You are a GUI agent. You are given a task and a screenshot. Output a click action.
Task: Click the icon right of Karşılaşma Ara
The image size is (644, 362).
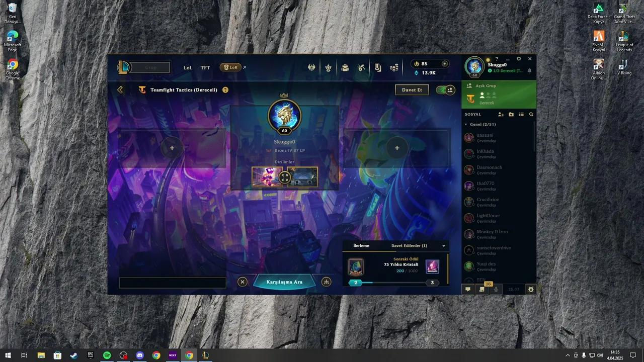(327, 282)
